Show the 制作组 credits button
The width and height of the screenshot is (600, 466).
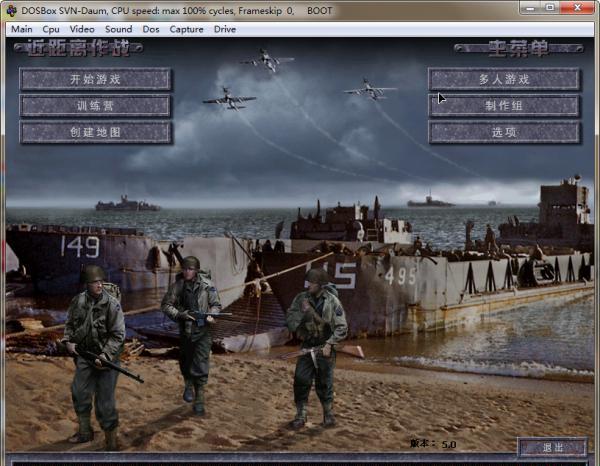click(x=504, y=106)
